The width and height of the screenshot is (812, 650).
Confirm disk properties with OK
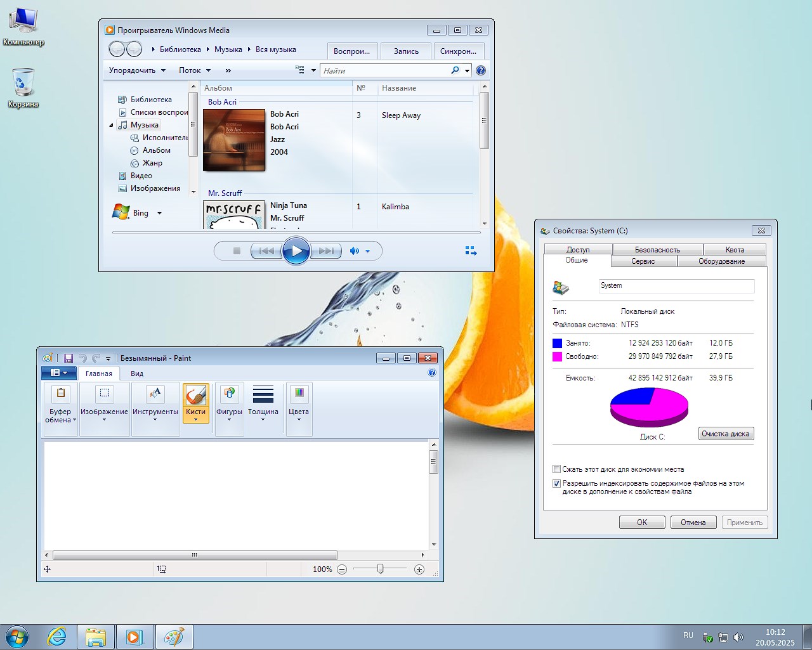642,523
